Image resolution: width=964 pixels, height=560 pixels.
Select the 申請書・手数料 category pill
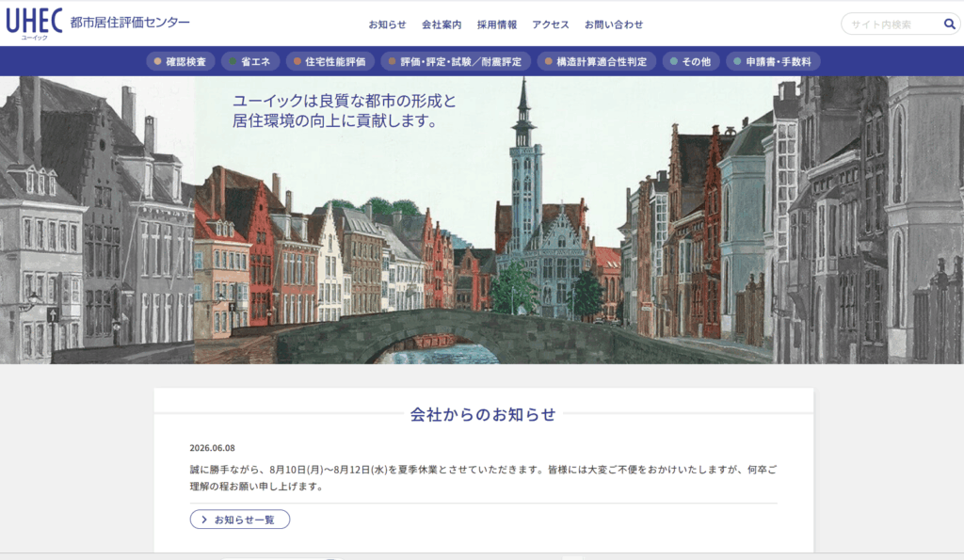pos(773,61)
